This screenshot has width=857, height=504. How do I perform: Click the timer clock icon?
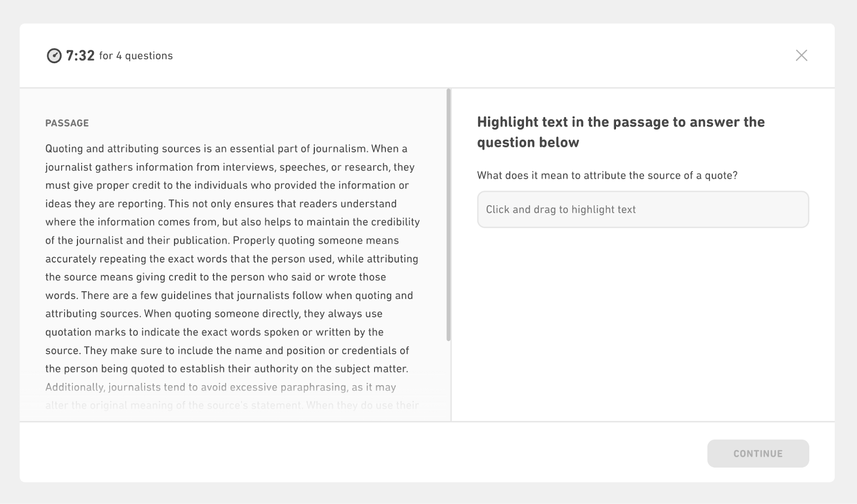click(54, 56)
